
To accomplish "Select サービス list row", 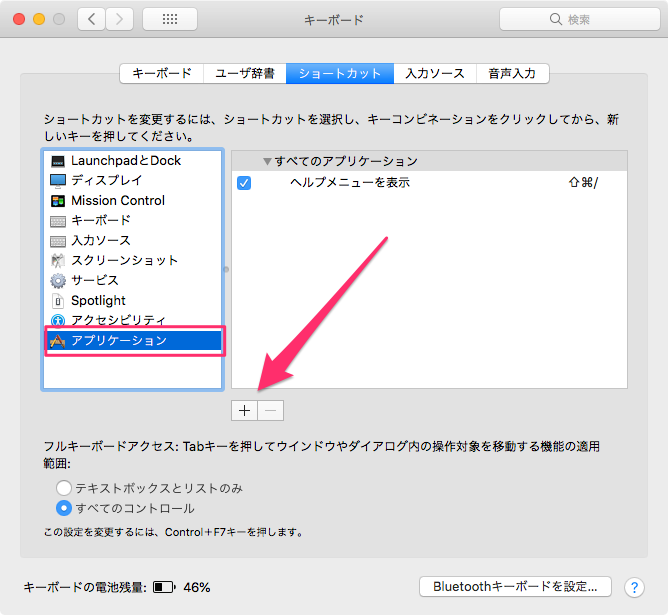I will tap(133, 281).
